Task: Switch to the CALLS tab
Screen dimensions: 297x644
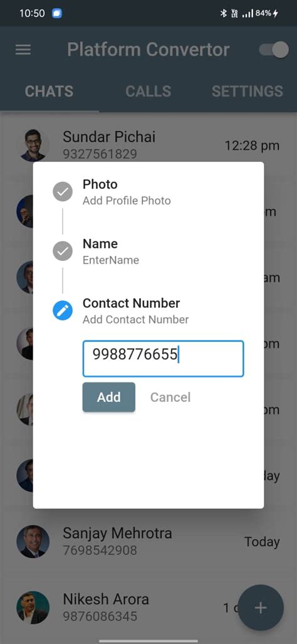Action: pos(148,91)
